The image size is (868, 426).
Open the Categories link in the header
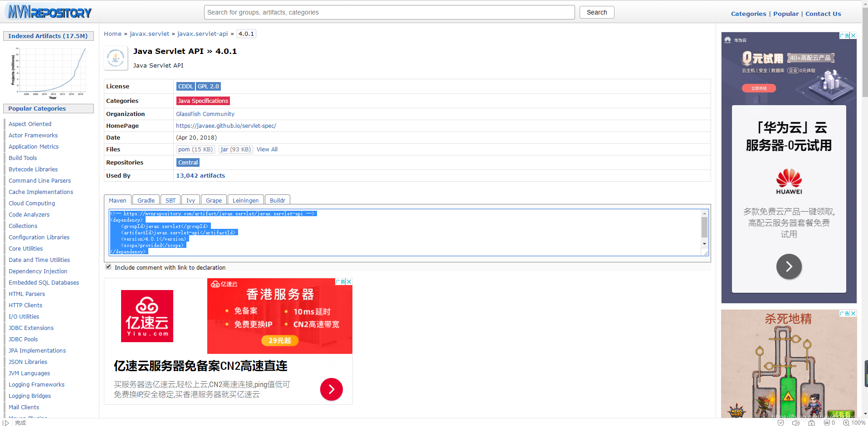[748, 14]
